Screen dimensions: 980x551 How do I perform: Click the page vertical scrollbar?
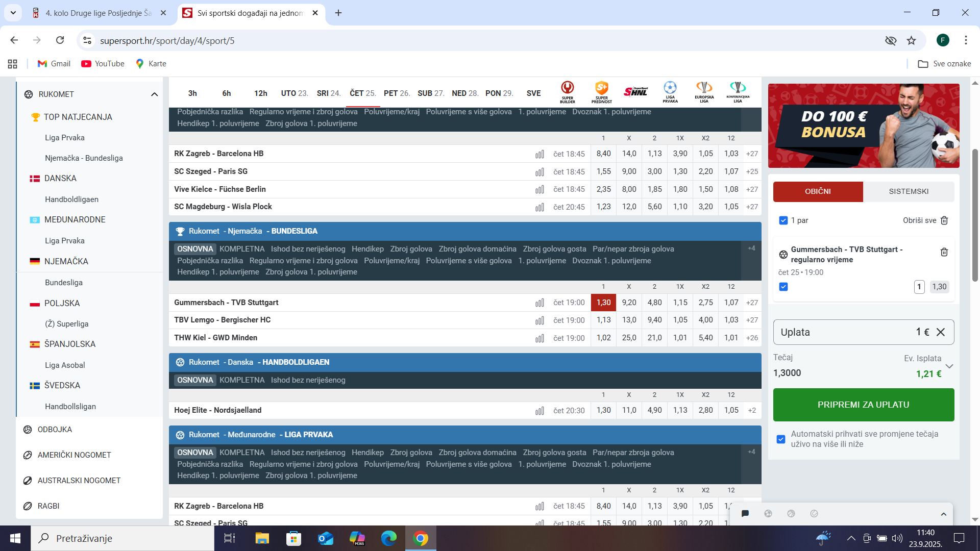pos(975,214)
